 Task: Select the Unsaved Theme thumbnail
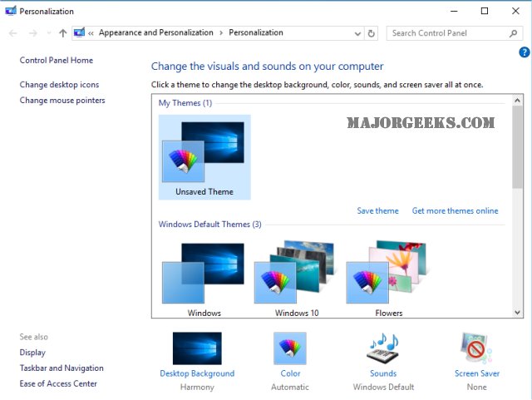[204, 157]
